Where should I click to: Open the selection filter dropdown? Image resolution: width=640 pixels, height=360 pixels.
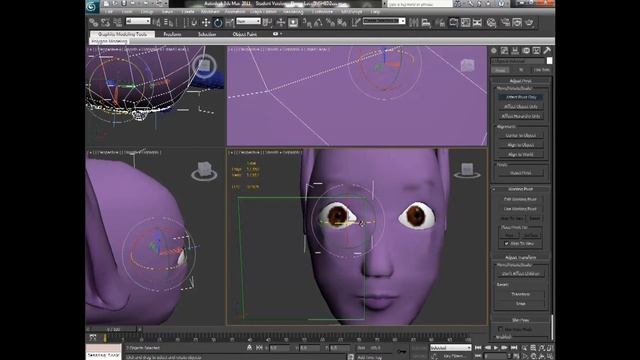point(138,21)
